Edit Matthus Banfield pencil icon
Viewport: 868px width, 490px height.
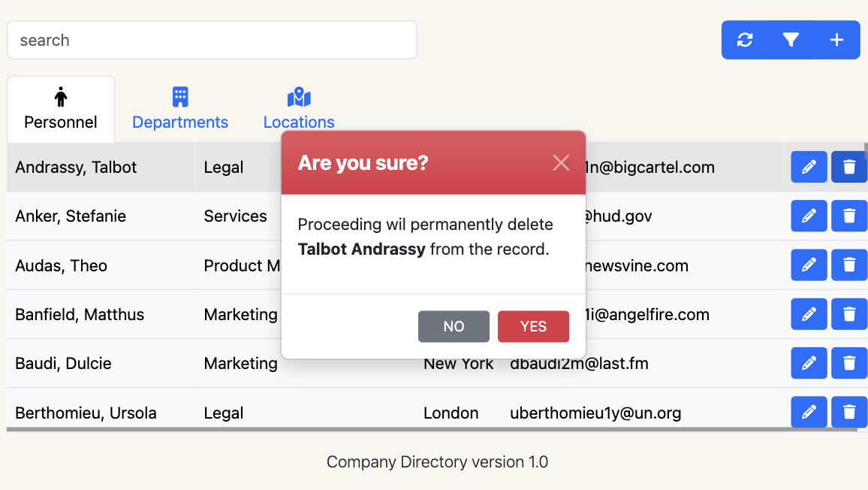809,314
